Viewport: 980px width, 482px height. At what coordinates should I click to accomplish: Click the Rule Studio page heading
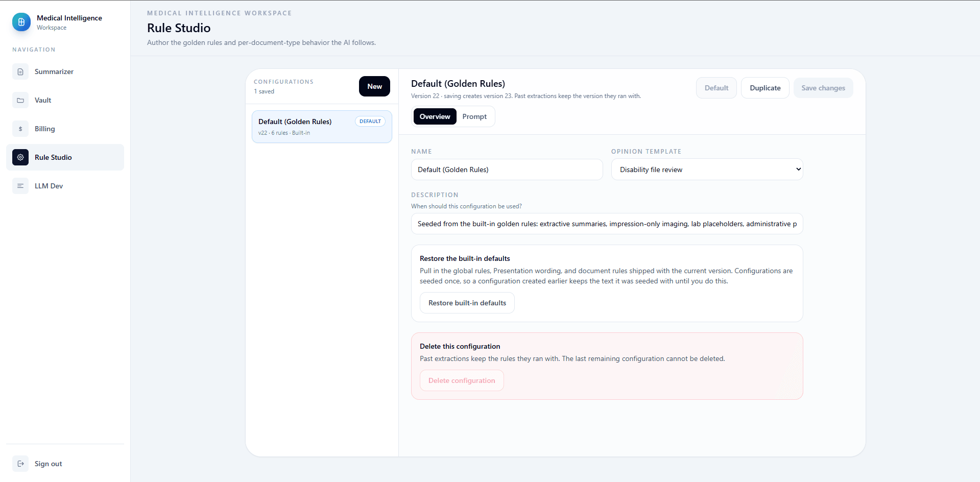click(x=179, y=28)
